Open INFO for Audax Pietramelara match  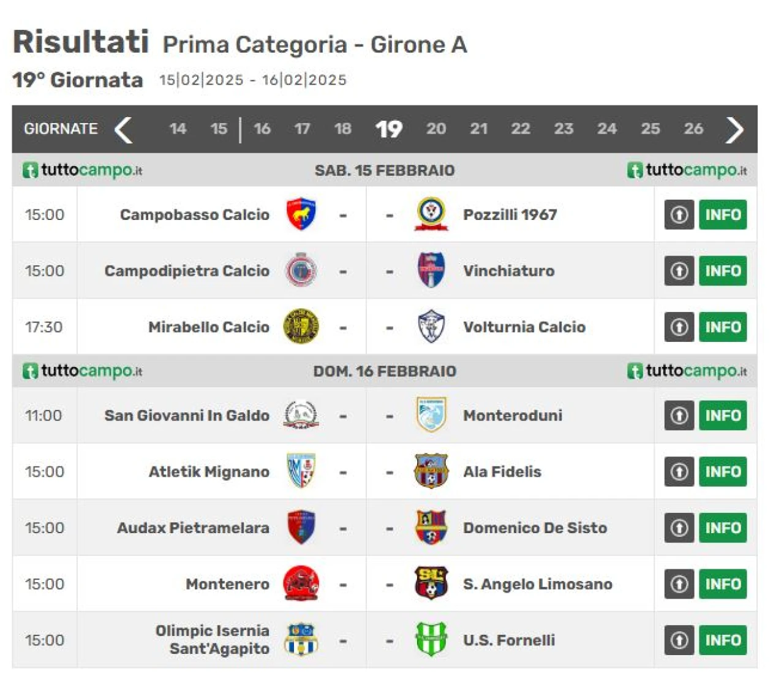coord(723,528)
